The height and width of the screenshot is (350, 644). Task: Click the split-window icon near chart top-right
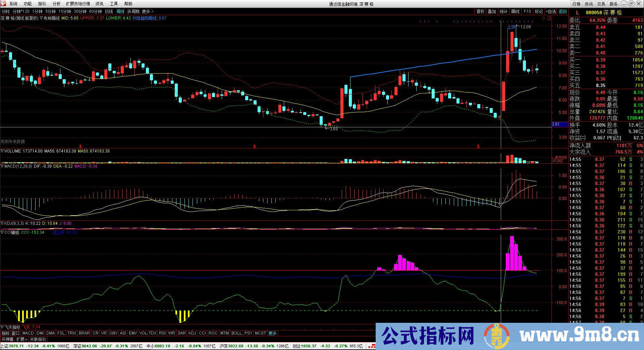[x=549, y=18]
